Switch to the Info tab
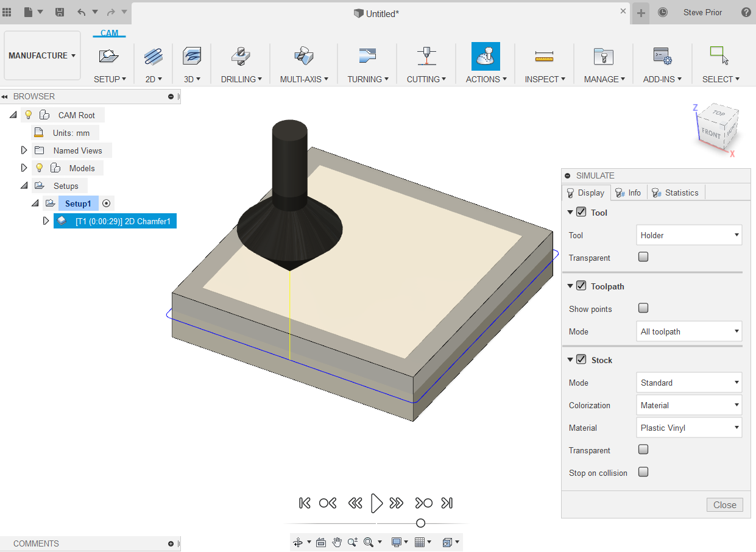Viewport: 756px width, 552px height. tap(628, 193)
